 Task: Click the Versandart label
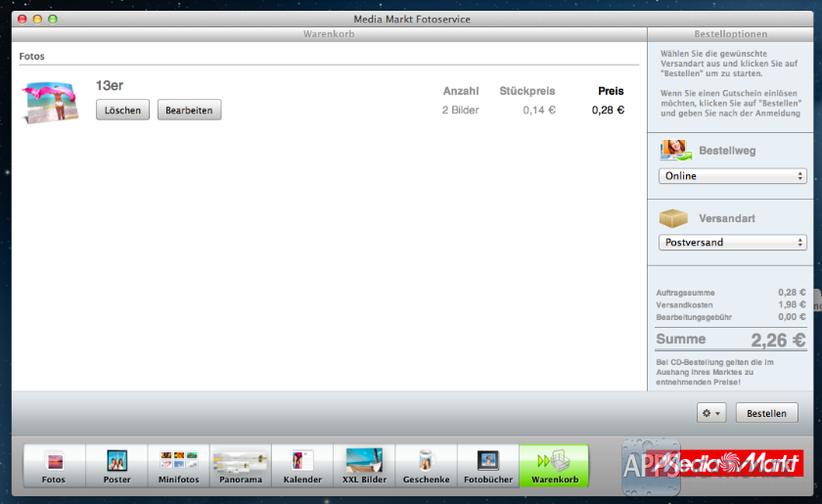[726, 218]
